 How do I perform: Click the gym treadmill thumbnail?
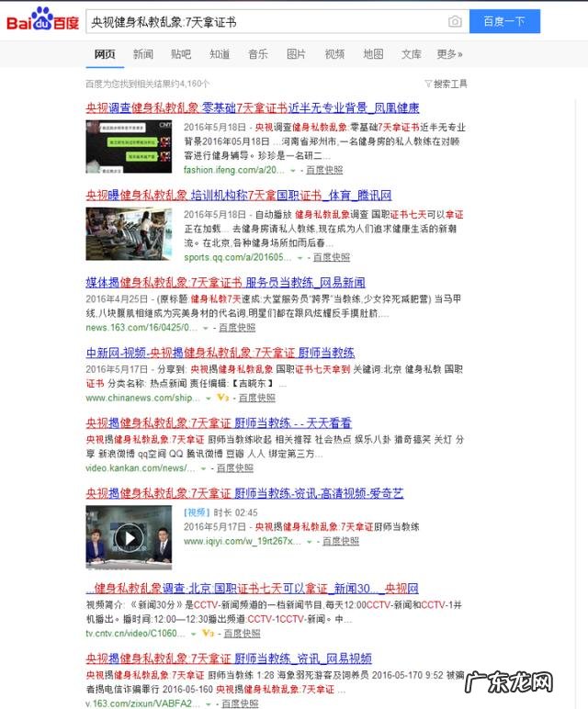click(x=129, y=234)
